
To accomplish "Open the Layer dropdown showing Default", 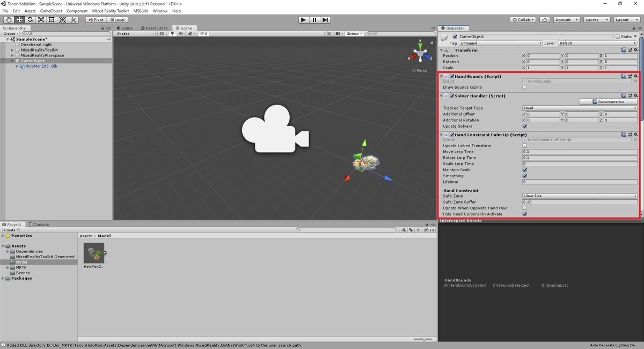I will point(598,43).
